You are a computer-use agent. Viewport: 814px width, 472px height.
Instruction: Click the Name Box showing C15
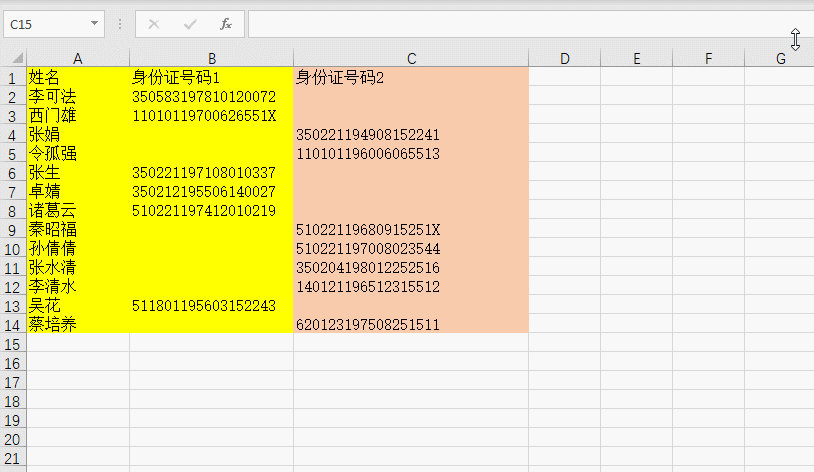point(45,24)
